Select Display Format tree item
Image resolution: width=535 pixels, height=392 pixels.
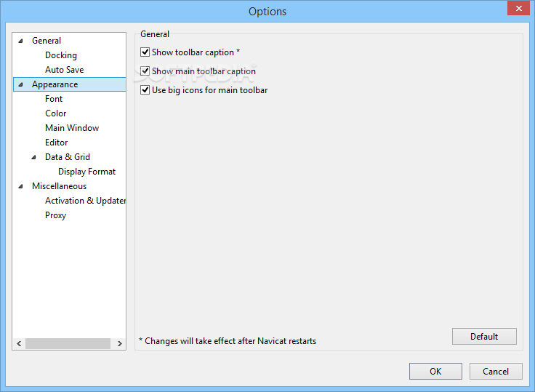point(87,172)
